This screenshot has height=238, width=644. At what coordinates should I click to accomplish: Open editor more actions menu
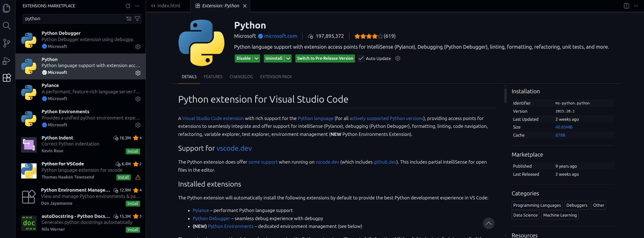(x=636, y=6)
